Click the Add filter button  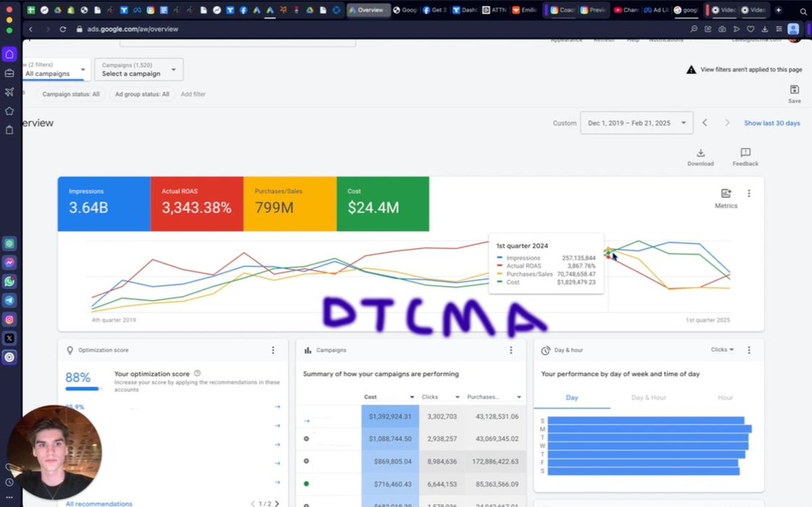(x=193, y=94)
